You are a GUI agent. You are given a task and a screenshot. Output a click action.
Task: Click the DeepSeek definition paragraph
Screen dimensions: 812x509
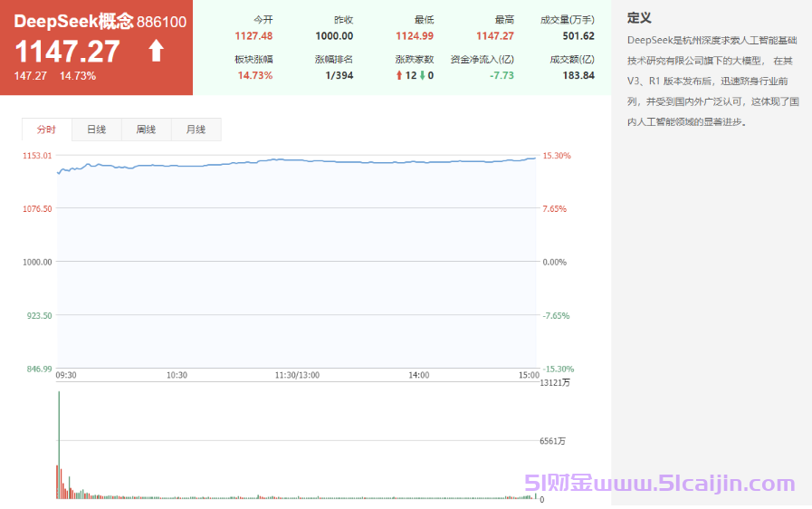(x=713, y=81)
